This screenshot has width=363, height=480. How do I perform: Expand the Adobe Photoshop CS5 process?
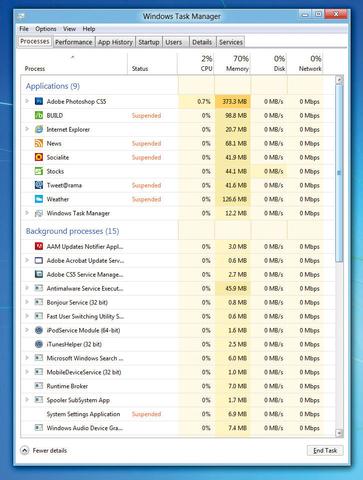(27, 101)
